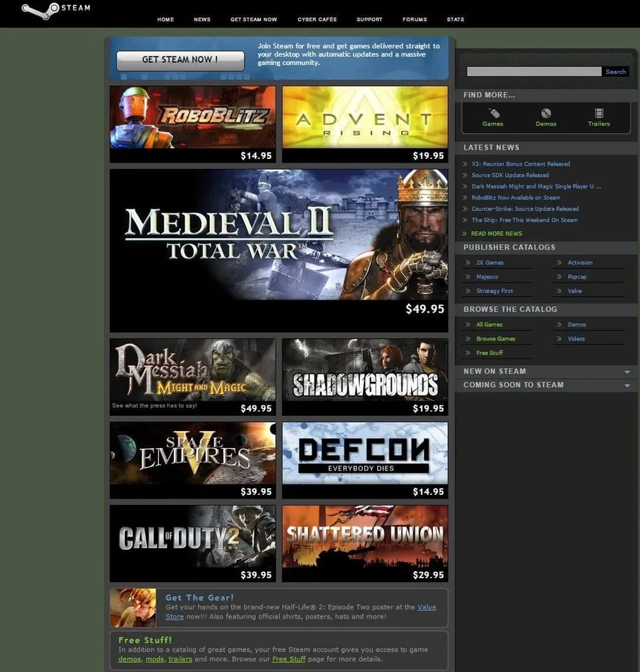Click the Valve Store link
The width and height of the screenshot is (640, 672).
coord(426,607)
